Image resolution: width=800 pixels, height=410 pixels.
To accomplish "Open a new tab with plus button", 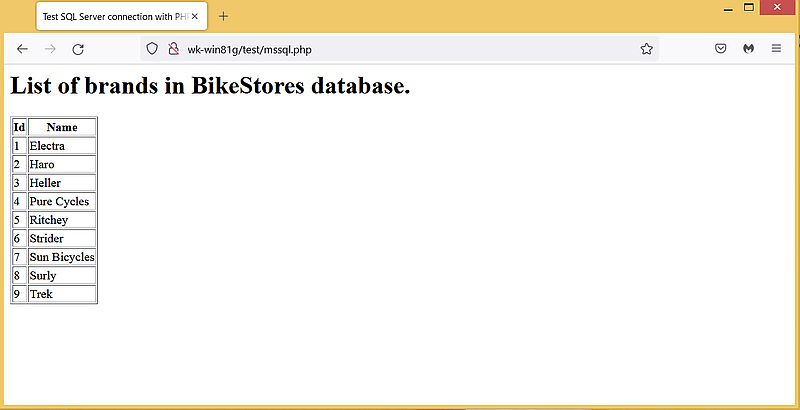I will coord(223,16).
